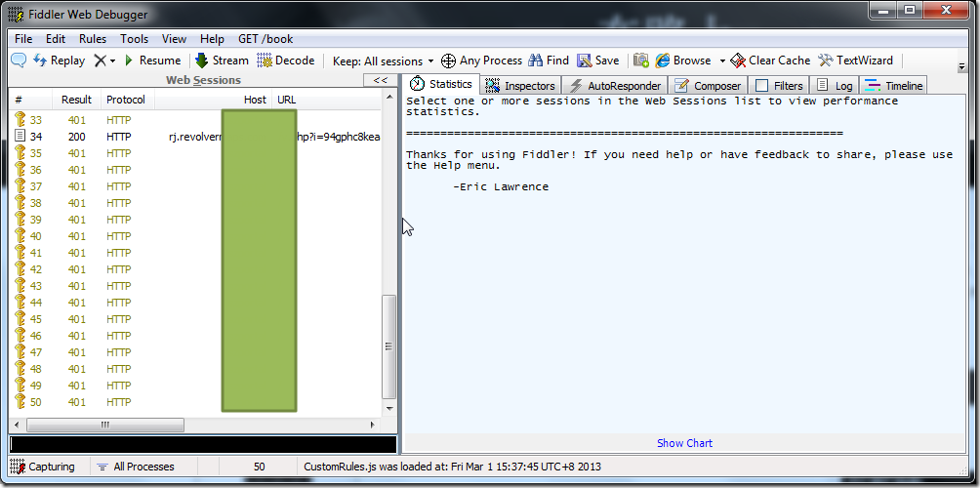Viewport: 980px width, 488px height.
Task: Open Find binoculars tool
Action: (549, 61)
